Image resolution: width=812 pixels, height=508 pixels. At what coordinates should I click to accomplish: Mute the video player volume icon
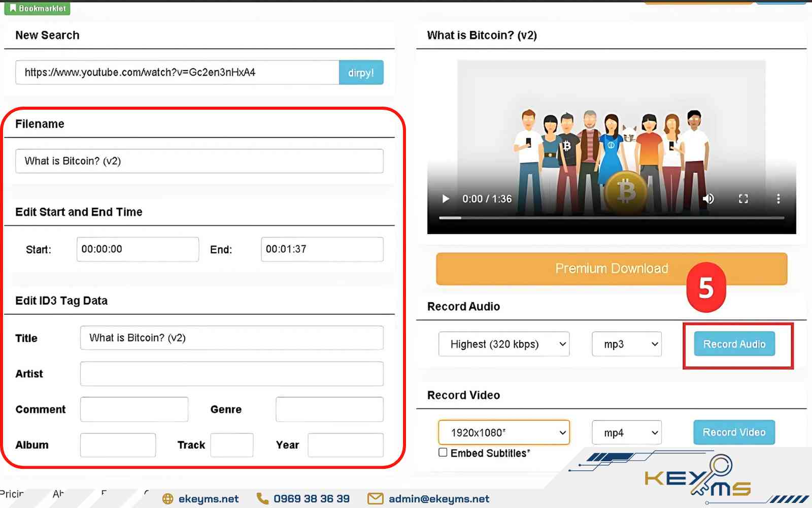[708, 199]
